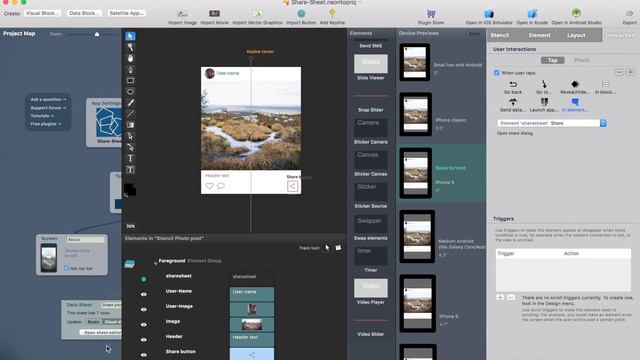Select the Tap interaction segment

click(553, 60)
